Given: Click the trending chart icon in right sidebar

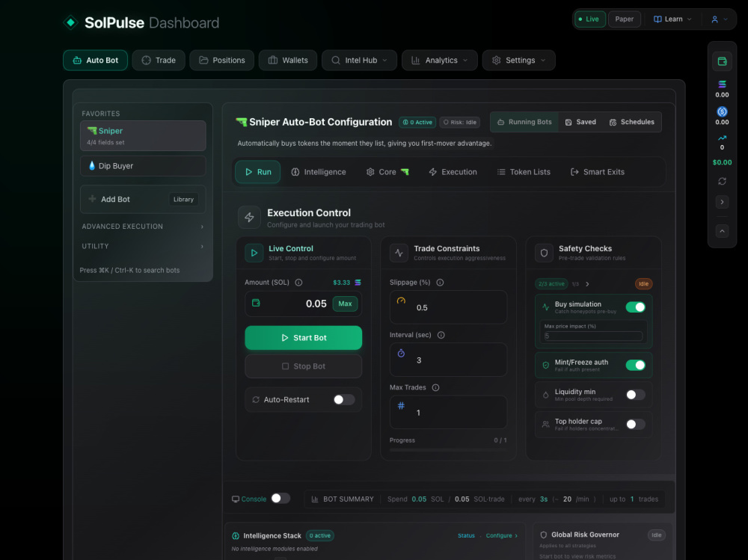Looking at the screenshot, I should (722, 138).
